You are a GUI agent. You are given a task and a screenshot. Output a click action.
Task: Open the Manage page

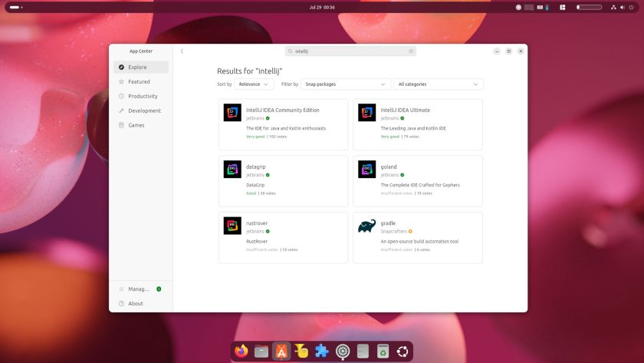(141, 289)
